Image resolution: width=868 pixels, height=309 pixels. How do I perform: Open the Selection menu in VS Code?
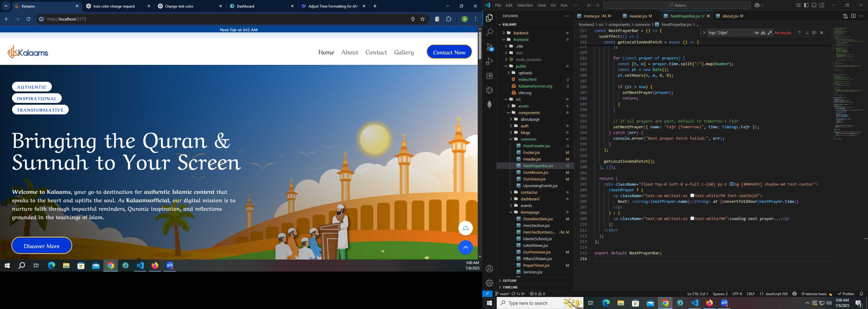point(525,5)
